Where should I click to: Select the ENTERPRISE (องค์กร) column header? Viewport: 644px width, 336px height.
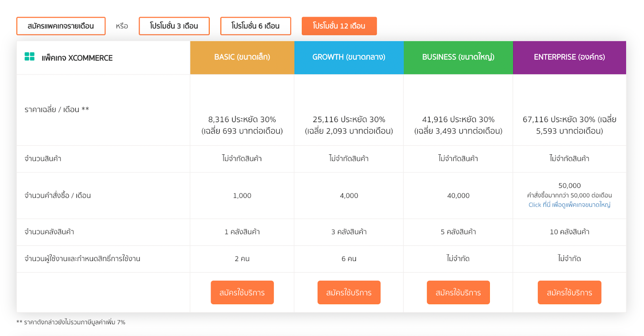tap(569, 57)
